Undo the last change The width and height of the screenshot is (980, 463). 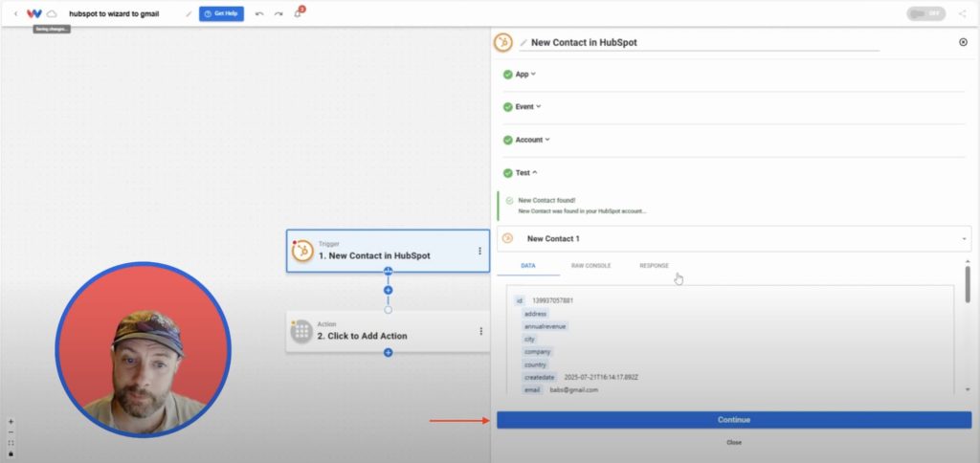pyautogui.click(x=259, y=13)
